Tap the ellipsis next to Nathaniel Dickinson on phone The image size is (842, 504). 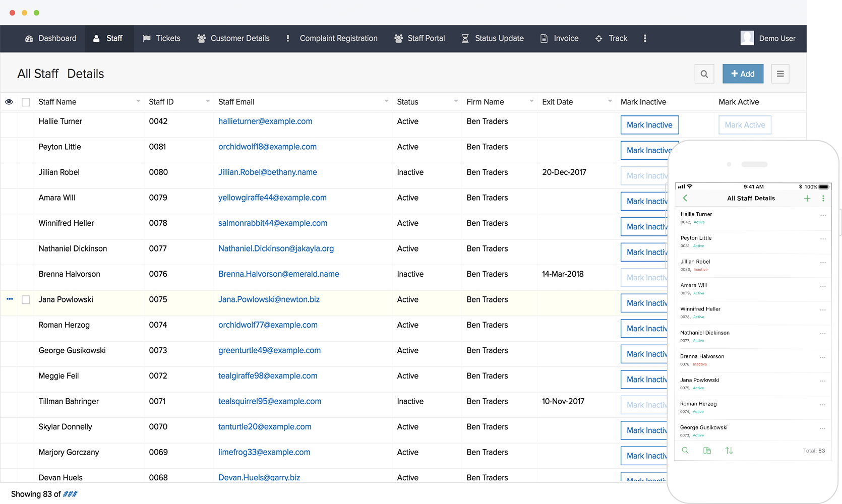tap(823, 334)
